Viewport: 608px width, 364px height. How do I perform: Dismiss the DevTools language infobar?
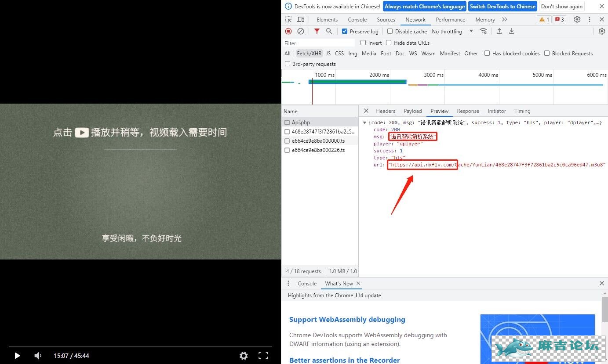(602, 6)
